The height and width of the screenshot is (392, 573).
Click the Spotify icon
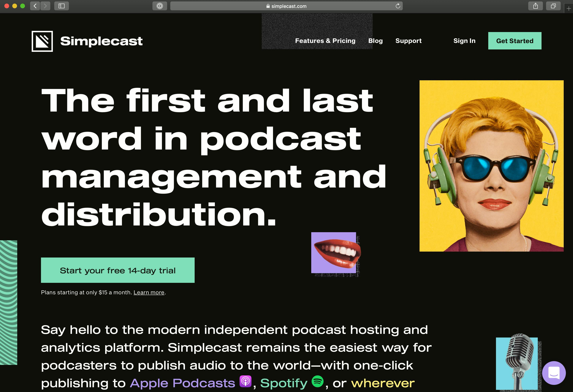pyautogui.click(x=318, y=381)
